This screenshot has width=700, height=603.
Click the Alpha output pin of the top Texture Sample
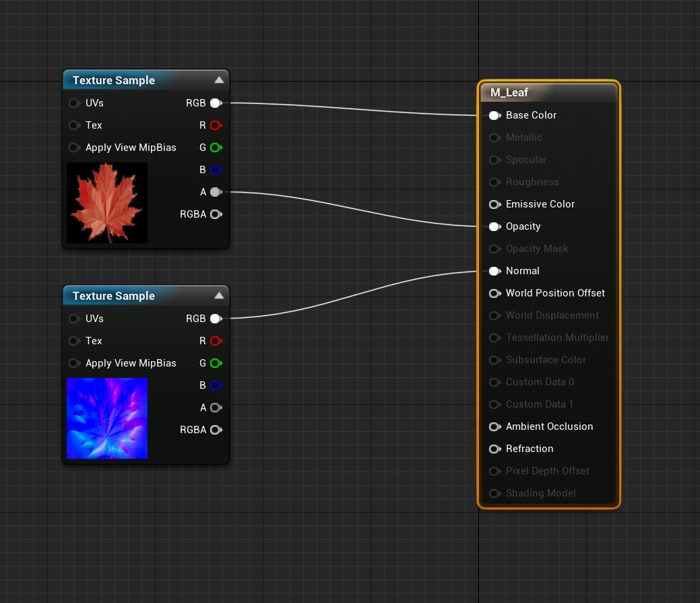tap(216, 192)
